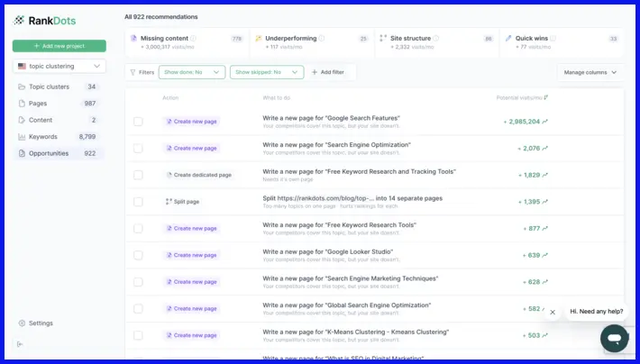Viewport: 640px width, 364px height.
Task: Click the logout arrow icon in sidebar
Action: [x=20, y=344]
